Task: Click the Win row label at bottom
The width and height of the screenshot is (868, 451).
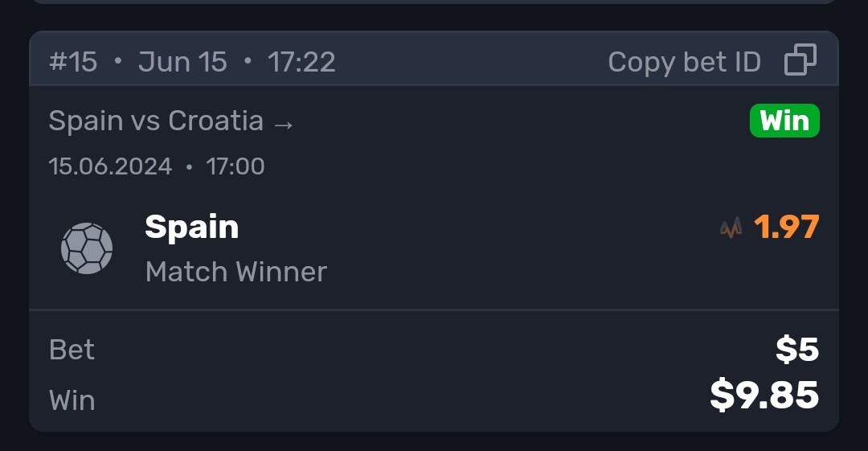Action: 72,400
